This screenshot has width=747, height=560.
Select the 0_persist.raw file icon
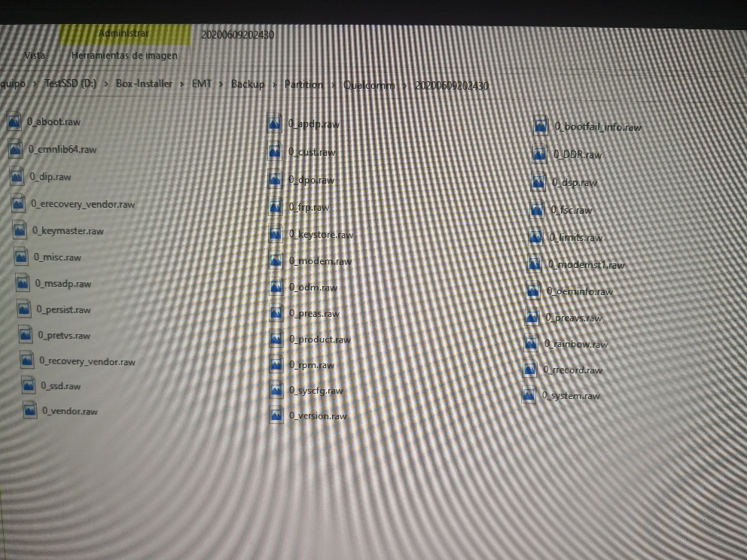coord(24,309)
